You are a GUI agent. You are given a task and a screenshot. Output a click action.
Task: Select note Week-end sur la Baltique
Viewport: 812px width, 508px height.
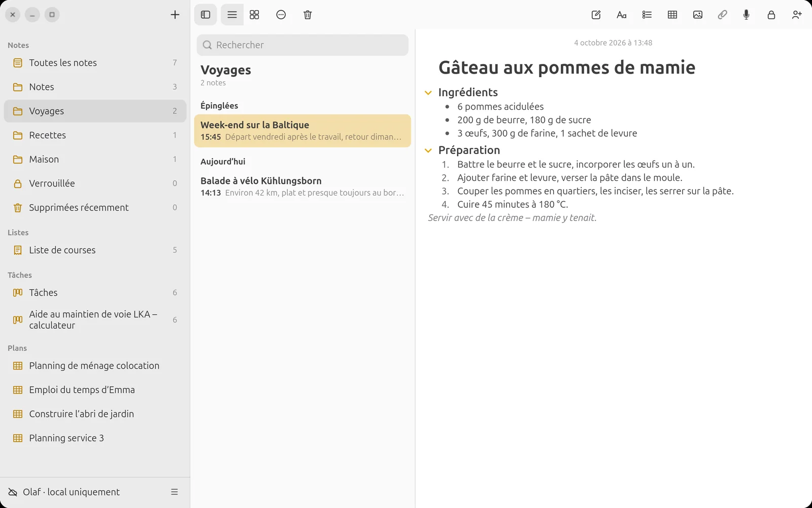302,131
